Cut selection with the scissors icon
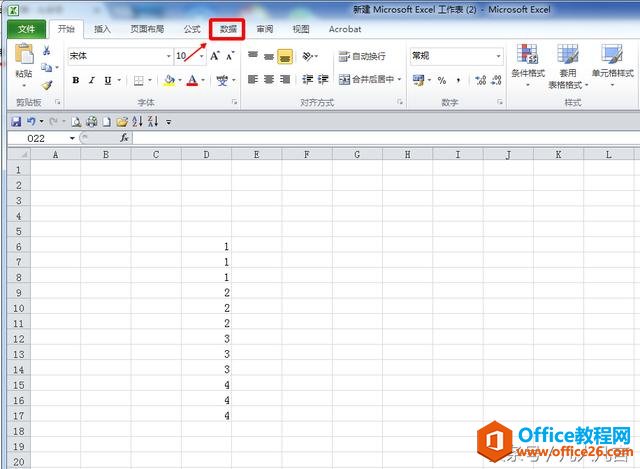 [47, 51]
